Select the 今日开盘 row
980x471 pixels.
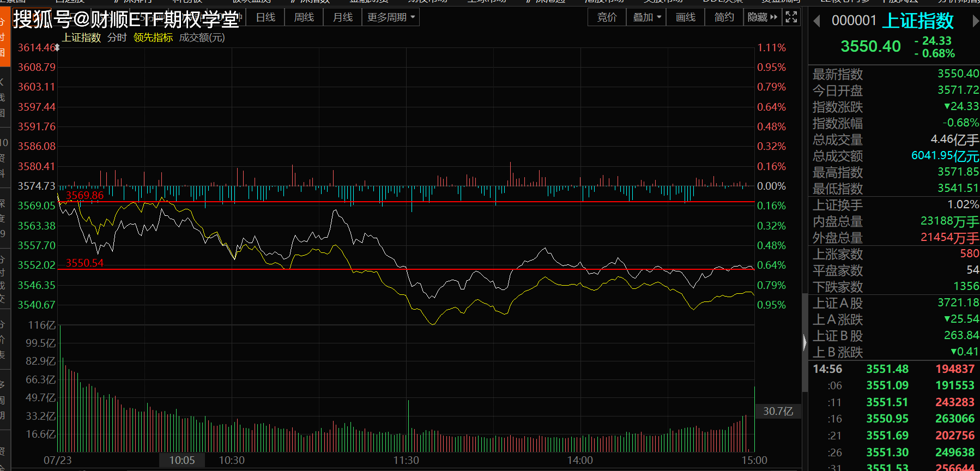pos(896,90)
